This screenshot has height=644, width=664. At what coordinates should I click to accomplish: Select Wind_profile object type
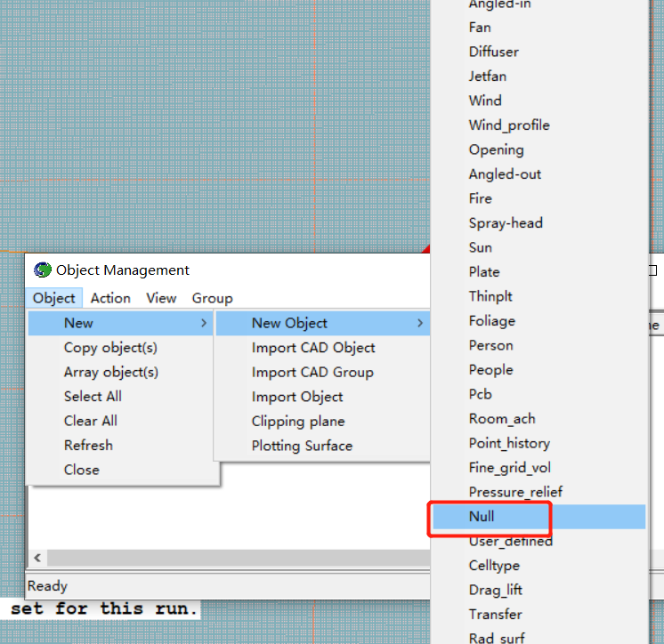coord(539,125)
